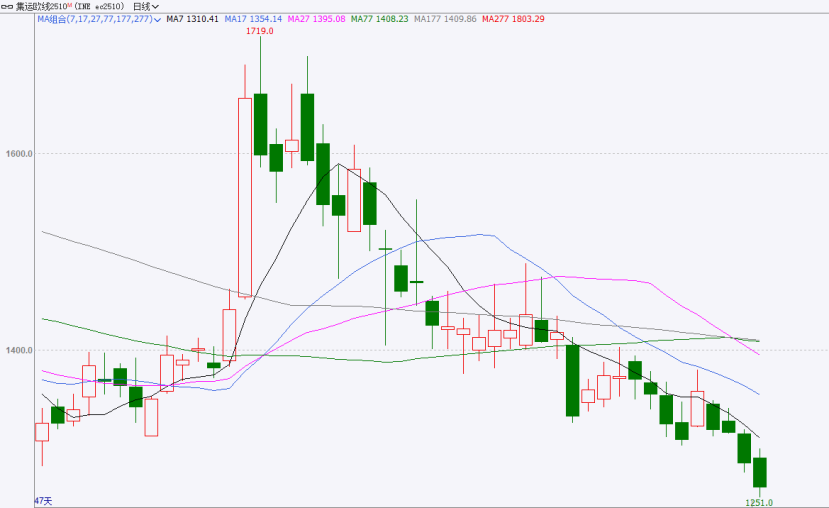829x508 pixels.
Task: Select the MA177 1409.86 legend value
Action: point(445,19)
